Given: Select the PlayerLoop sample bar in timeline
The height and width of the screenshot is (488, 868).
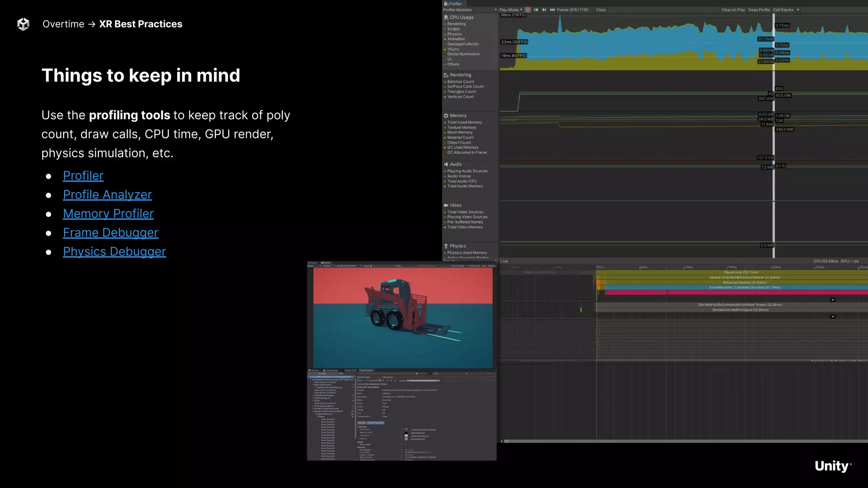Looking at the screenshot, I should 732,272.
